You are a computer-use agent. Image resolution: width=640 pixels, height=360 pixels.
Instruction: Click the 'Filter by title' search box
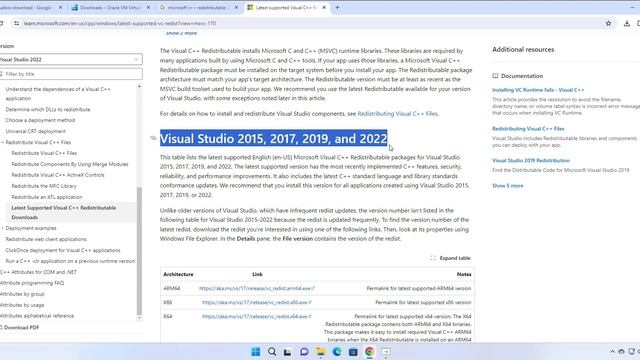point(71,74)
